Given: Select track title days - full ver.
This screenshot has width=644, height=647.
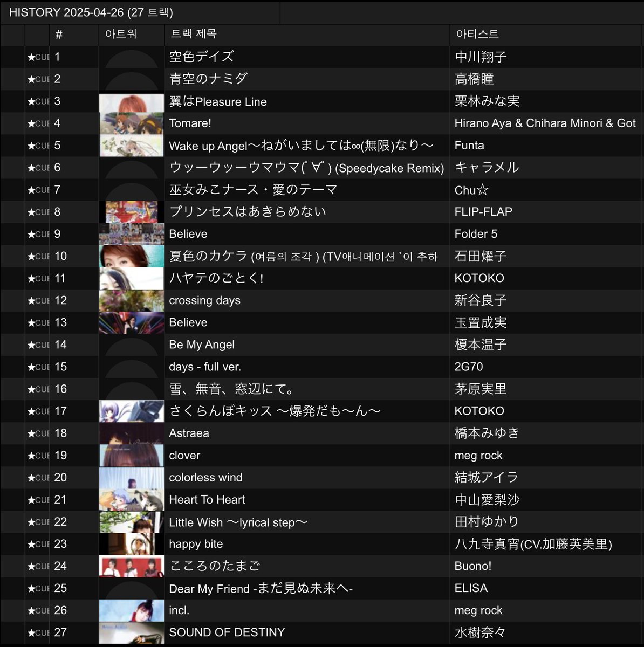Looking at the screenshot, I should [x=205, y=367].
